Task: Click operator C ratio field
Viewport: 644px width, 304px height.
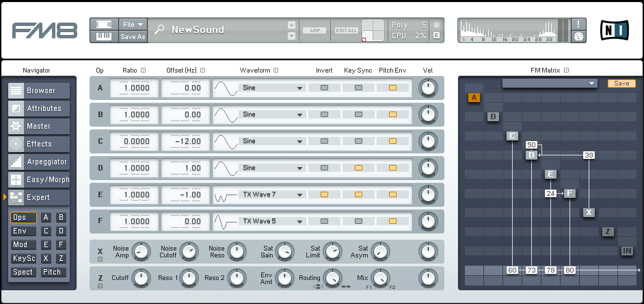Action: 134,141
